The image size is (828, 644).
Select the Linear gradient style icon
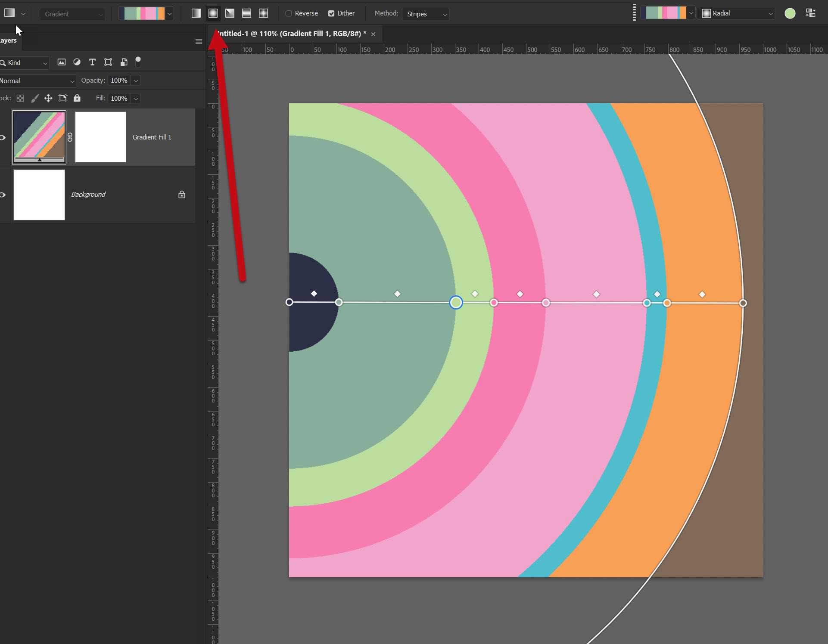tap(196, 13)
